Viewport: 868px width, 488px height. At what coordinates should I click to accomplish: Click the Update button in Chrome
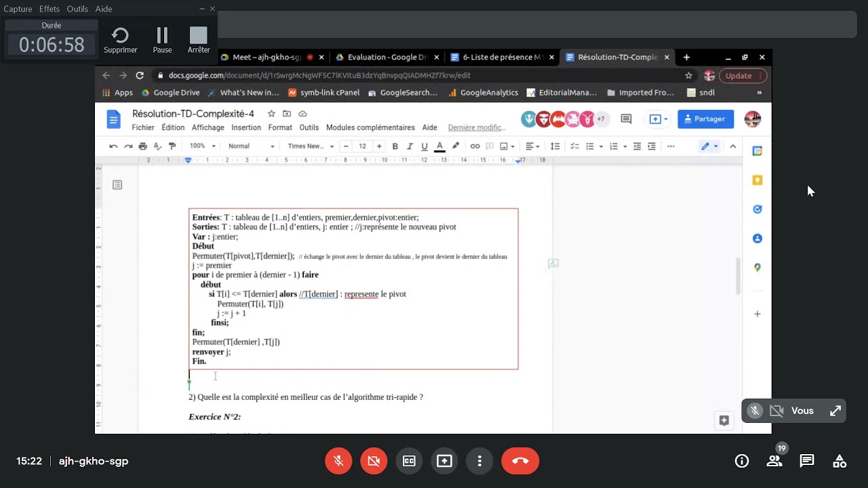[743, 76]
